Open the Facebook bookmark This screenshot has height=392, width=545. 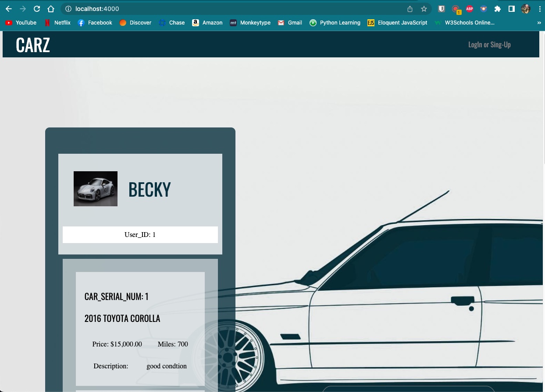pyautogui.click(x=95, y=23)
